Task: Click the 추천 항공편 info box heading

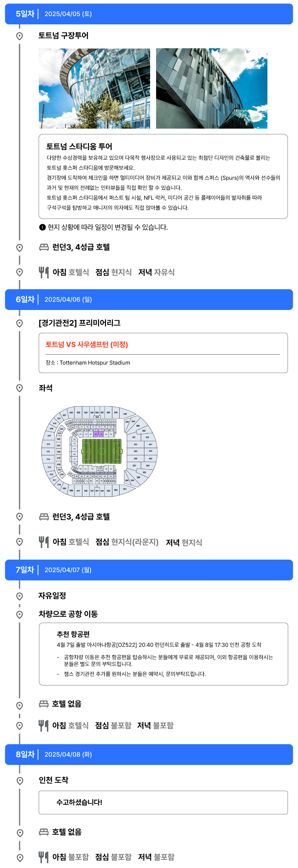Action: click(73, 634)
